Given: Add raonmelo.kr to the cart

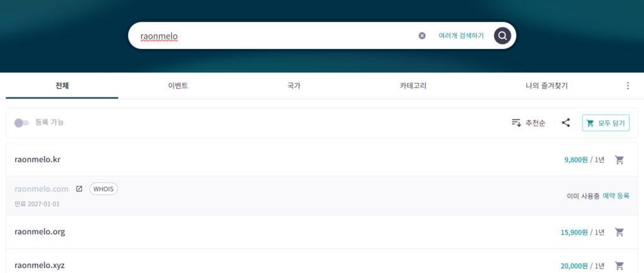Looking at the screenshot, I should coord(619,160).
